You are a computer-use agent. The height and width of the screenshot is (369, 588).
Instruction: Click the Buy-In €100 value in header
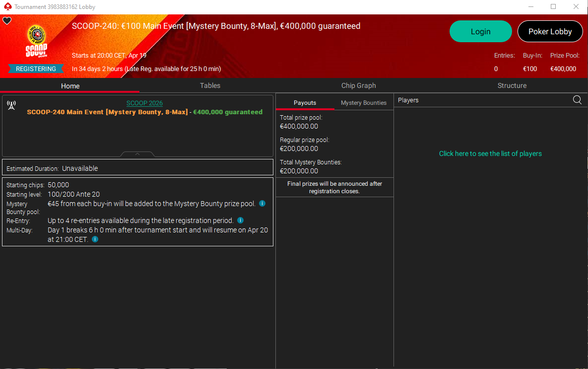[x=530, y=69]
